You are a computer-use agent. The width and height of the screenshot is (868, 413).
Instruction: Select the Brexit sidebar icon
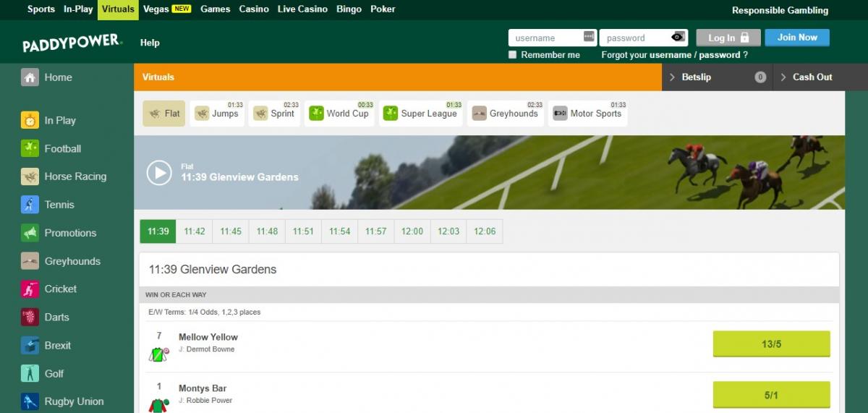(x=30, y=345)
